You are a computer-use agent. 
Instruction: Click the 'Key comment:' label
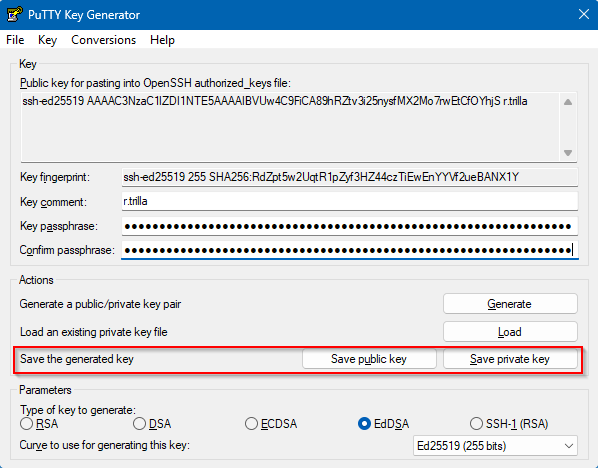click(x=53, y=202)
